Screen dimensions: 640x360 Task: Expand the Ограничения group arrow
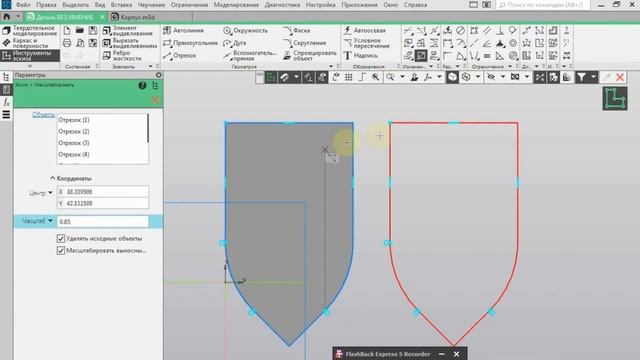[x=510, y=66]
